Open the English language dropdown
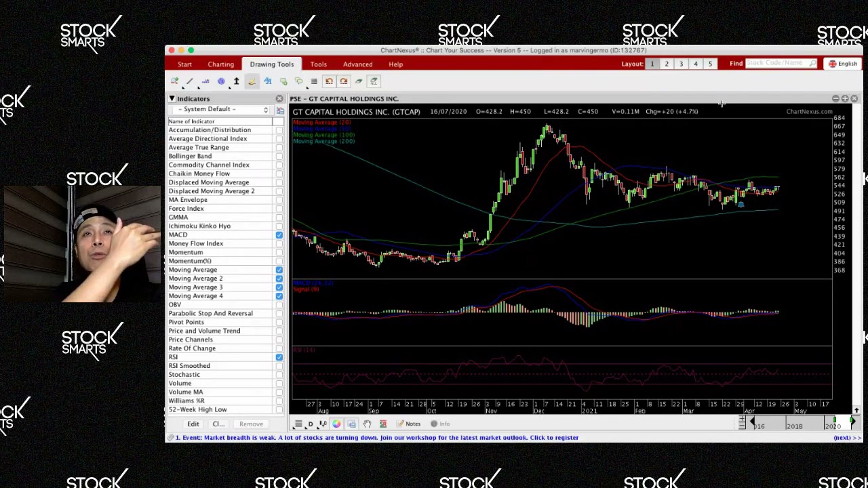This screenshot has width=868, height=488. point(842,64)
